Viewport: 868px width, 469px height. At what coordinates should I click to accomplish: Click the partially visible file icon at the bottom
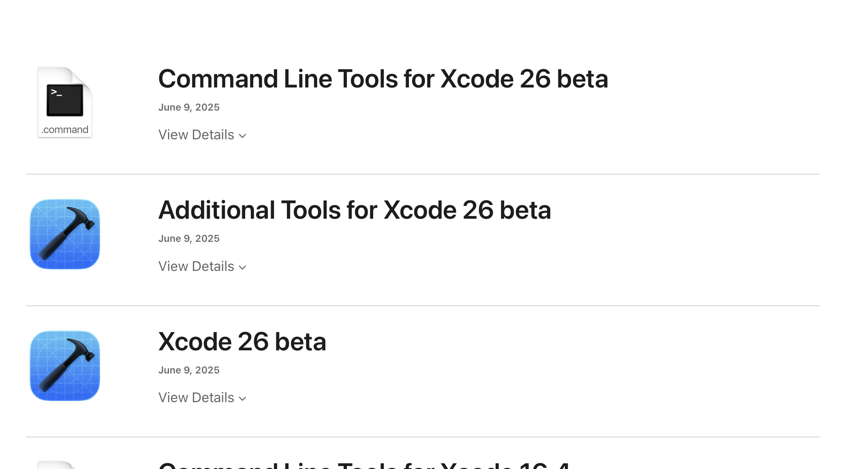click(57, 465)
